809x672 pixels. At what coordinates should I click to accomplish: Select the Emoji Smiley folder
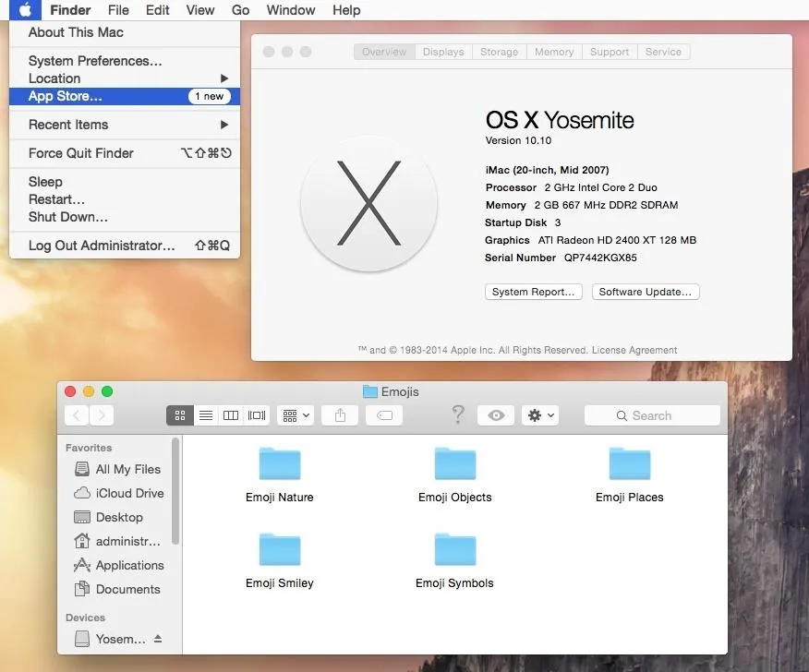tap(280, 561)
